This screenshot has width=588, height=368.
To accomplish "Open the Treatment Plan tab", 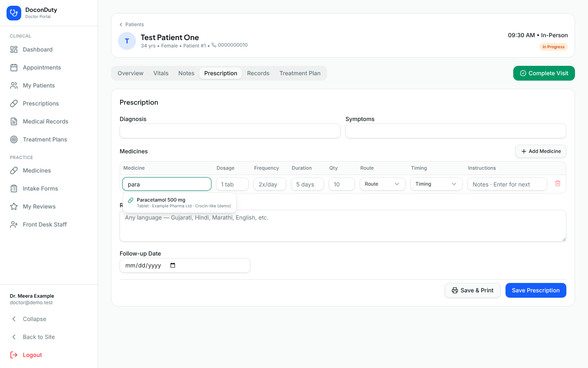I will (300, 73).
